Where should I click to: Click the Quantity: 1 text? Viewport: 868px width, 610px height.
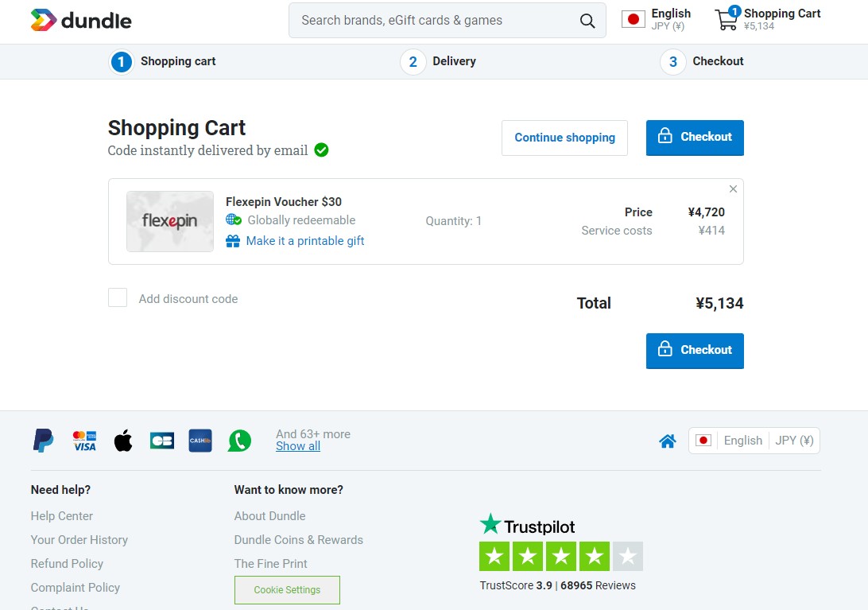pos(453,221)
